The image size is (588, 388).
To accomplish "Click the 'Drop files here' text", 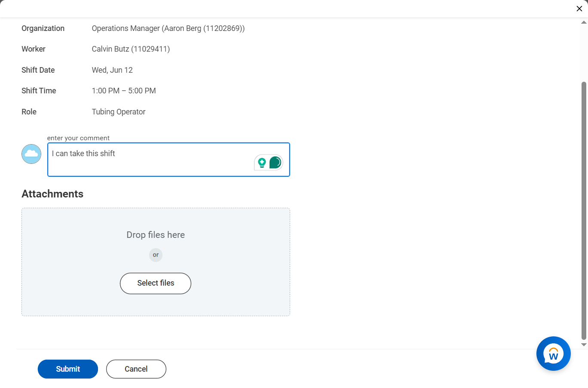I will [156, 235].
